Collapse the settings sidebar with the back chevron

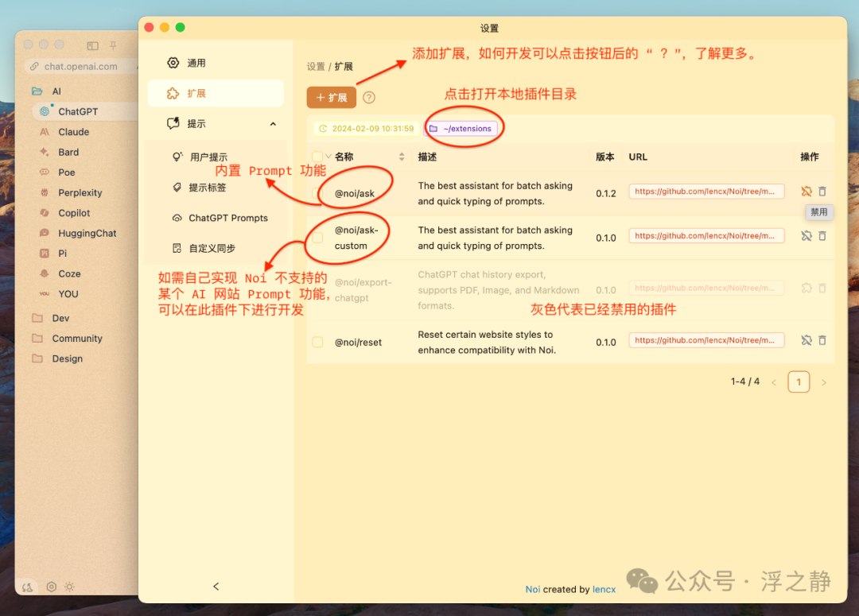216,587
